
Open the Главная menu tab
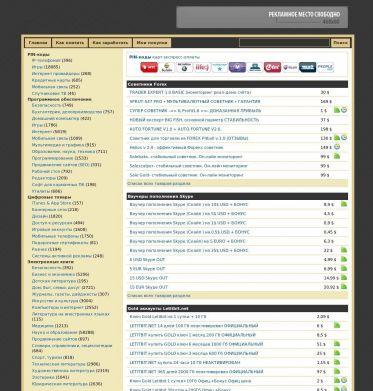tap(38, 43)
